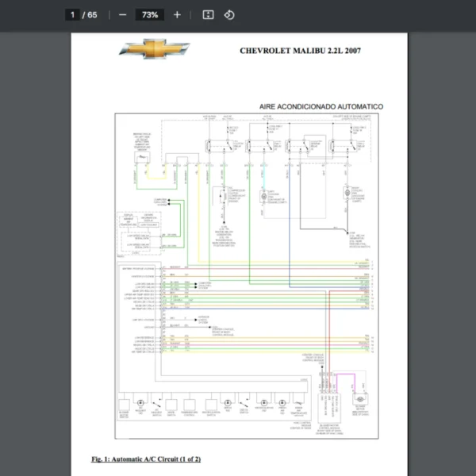
Task: Click the Temperature Control box in diagram
Action: point(190,403)
